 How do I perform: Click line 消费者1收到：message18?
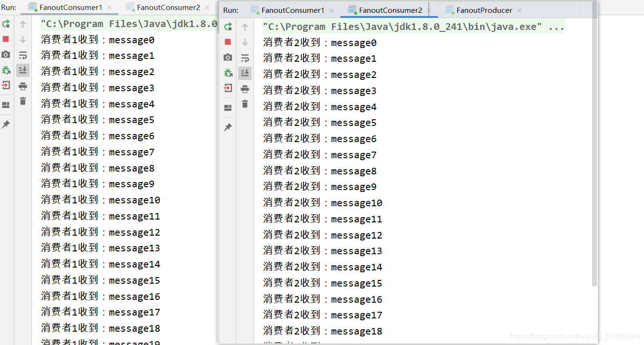tap(100, 328)
